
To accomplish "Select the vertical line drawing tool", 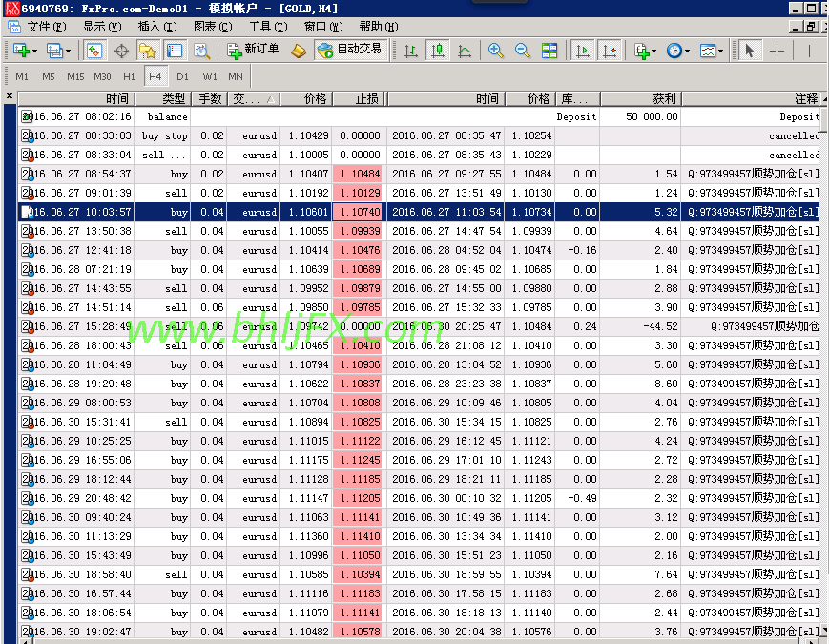I will click(809, 51).
